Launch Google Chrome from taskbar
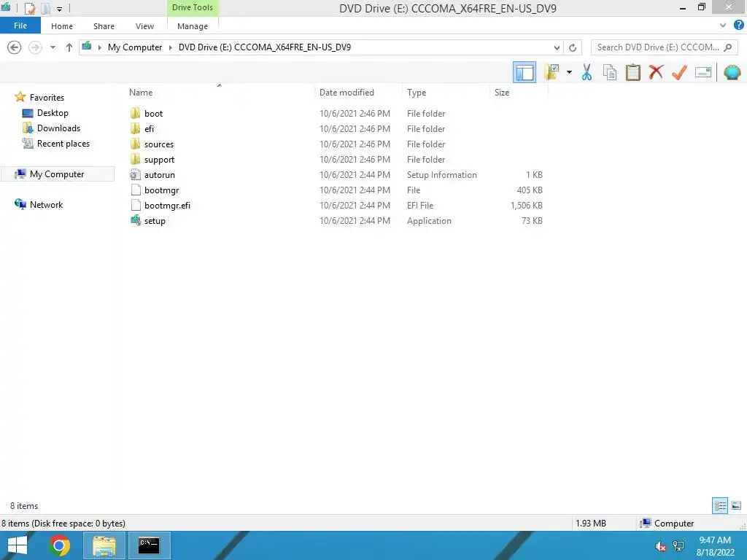 [60, 545]
